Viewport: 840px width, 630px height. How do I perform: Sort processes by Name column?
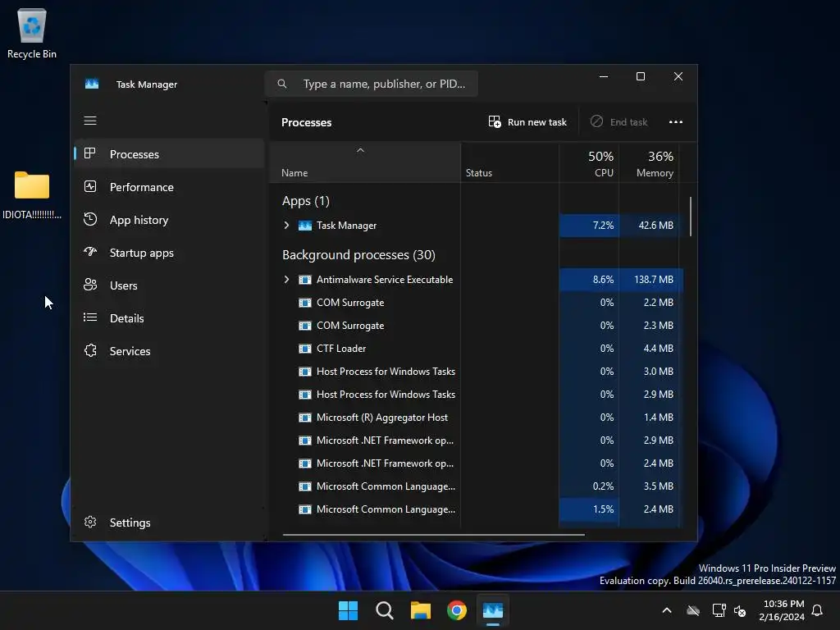[364, 163]
